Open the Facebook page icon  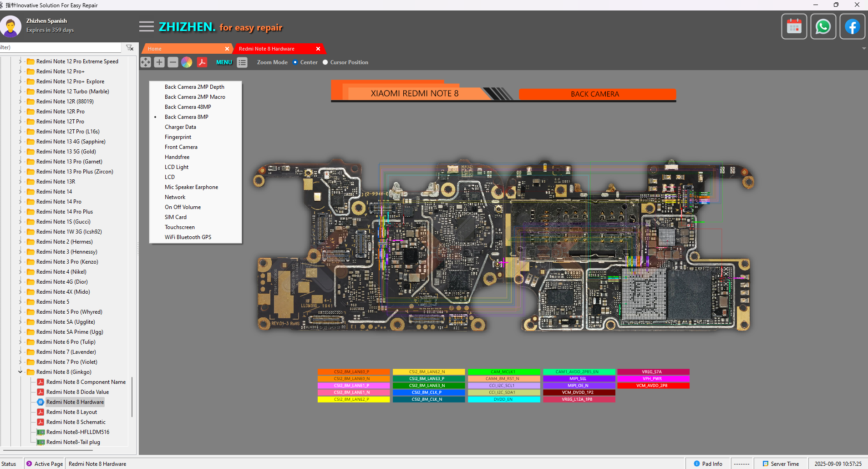(852, 26)
